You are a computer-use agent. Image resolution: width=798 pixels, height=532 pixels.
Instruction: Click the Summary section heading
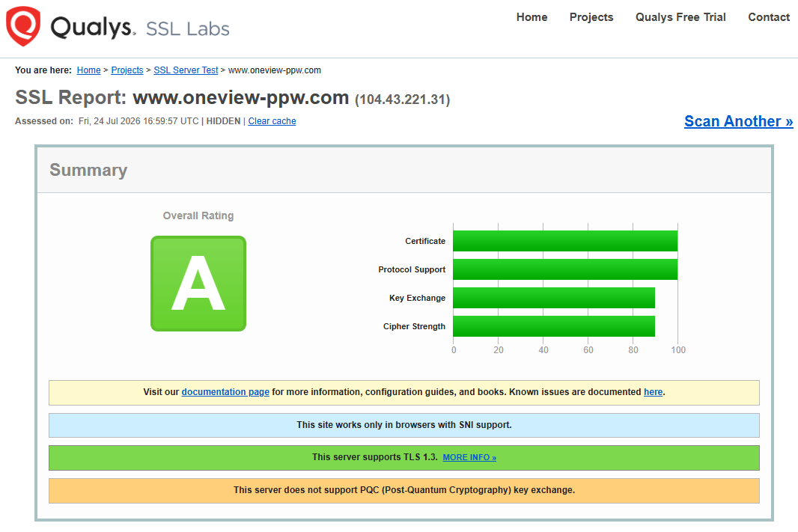click(88, 170)
